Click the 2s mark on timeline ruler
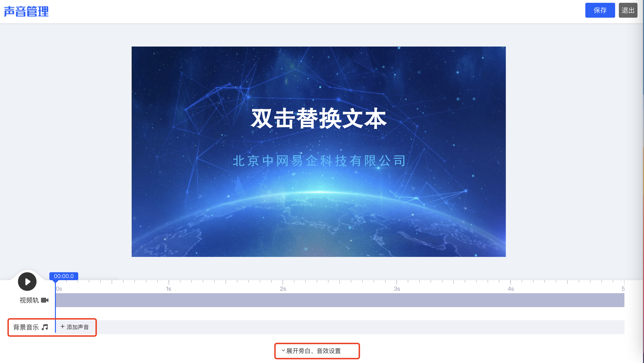This screenshot has height=363, width=644. pyautogui.click(x=283, y=289)
